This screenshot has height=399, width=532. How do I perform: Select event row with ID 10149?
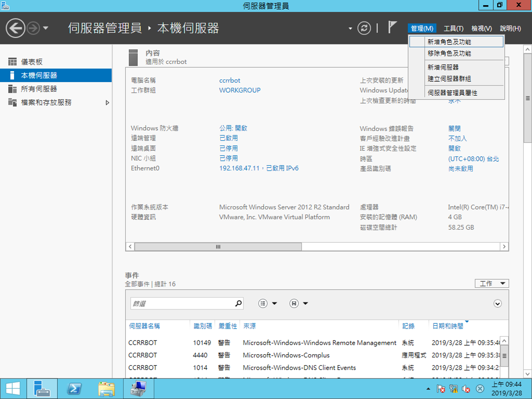(313, 343)
